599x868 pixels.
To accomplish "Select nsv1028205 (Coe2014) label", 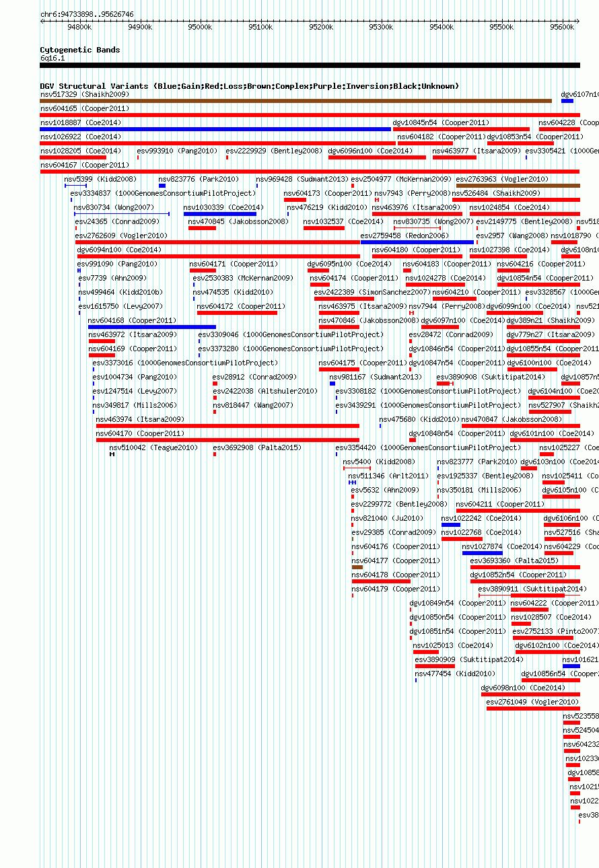I will tap(81, 151).
